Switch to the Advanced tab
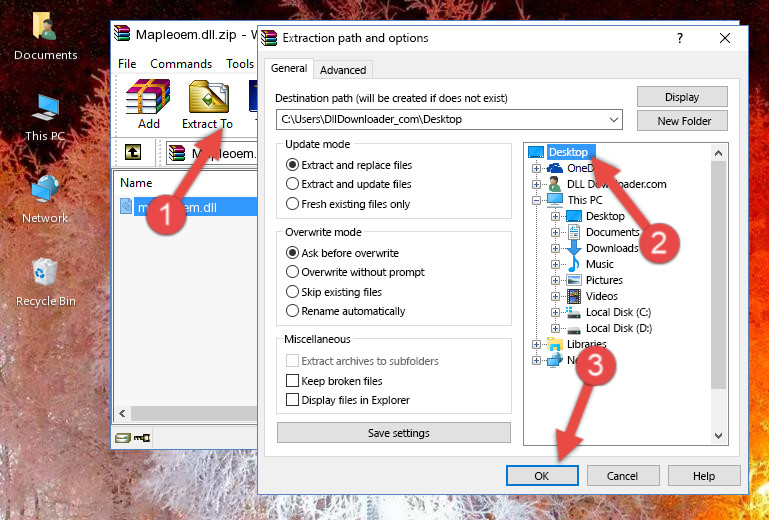 (343, 70)
